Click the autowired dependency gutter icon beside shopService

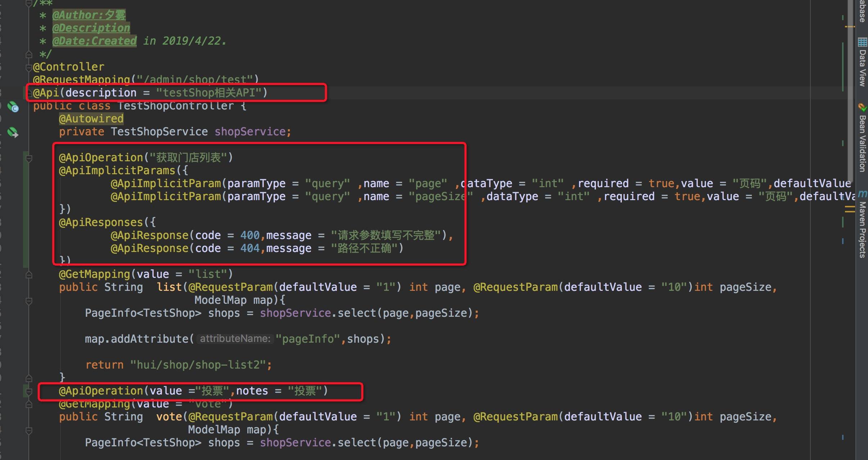pos(13,132)
